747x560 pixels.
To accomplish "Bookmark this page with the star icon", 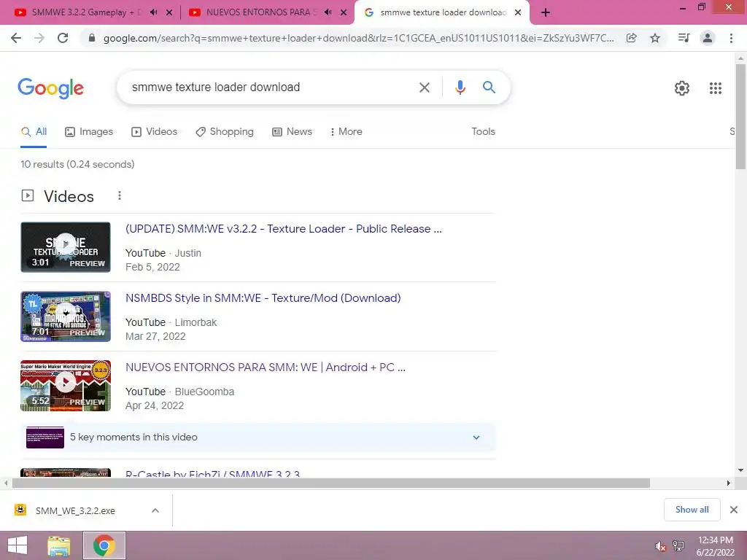I will 655,38.
